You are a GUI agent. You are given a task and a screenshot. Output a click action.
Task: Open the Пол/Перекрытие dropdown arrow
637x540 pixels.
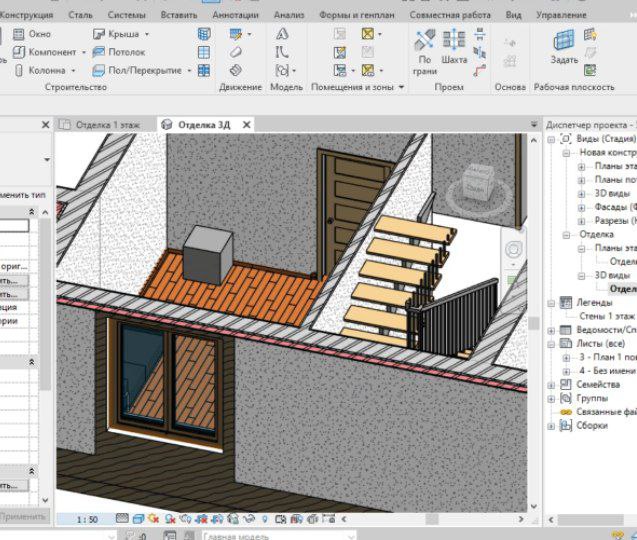pos(190,71)
